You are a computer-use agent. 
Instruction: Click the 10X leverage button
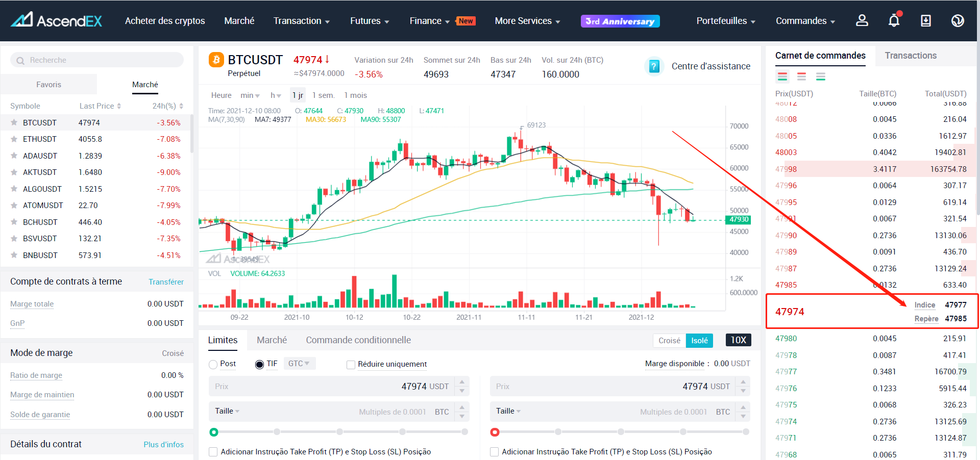tap(738, 340)
